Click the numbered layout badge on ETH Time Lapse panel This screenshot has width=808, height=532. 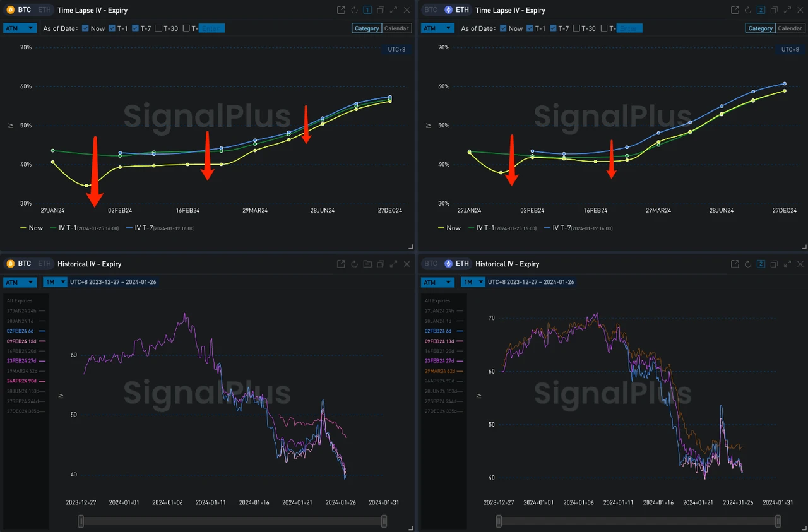pyautogui.click(x=761, y=10)
